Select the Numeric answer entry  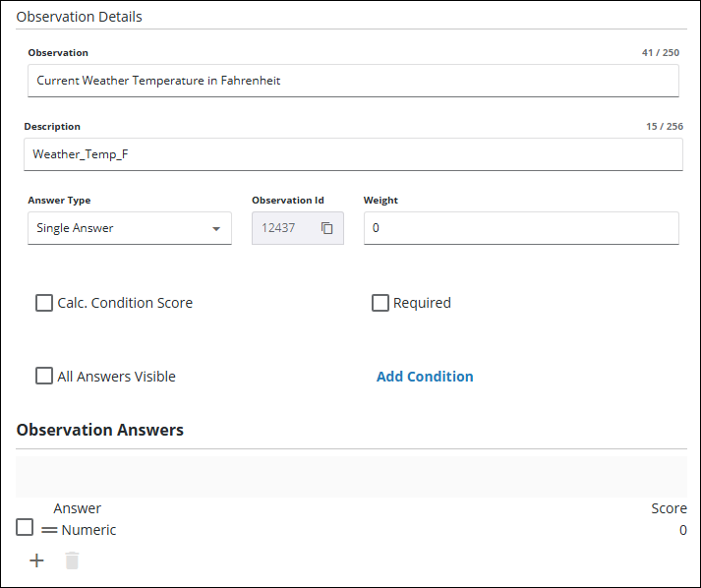(x=88, y=530)
